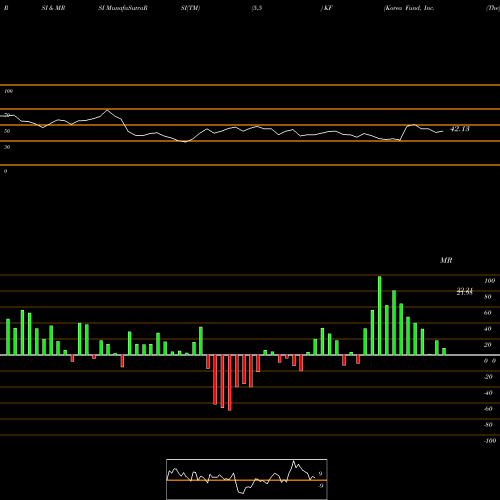Open the small oscillator thumbnail chart at bottom

[247, 479]
